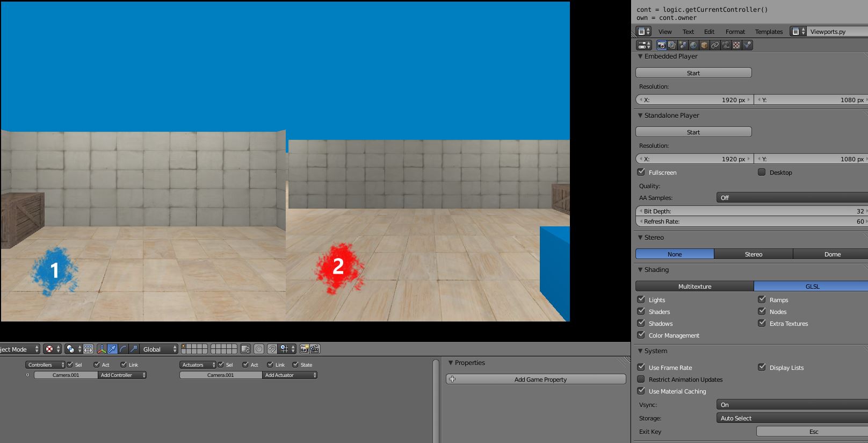Open the Render properties tab (camera icon)

661,45
